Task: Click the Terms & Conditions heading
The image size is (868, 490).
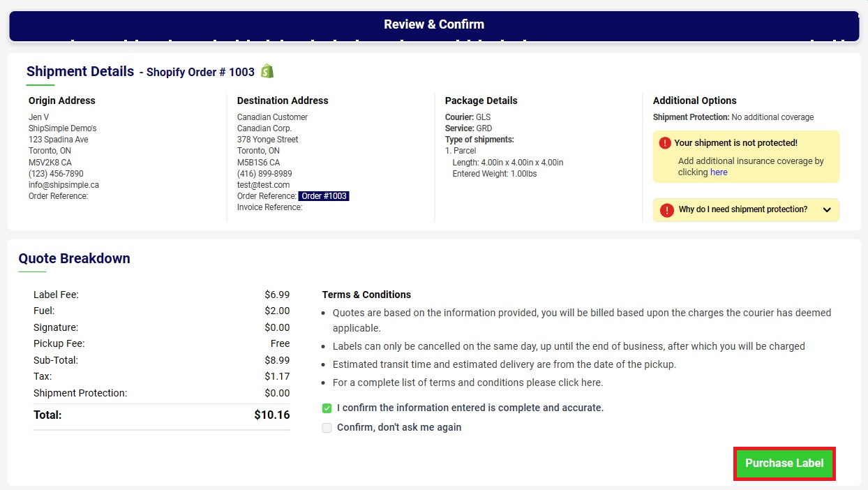Action: (x=366, y=295)
